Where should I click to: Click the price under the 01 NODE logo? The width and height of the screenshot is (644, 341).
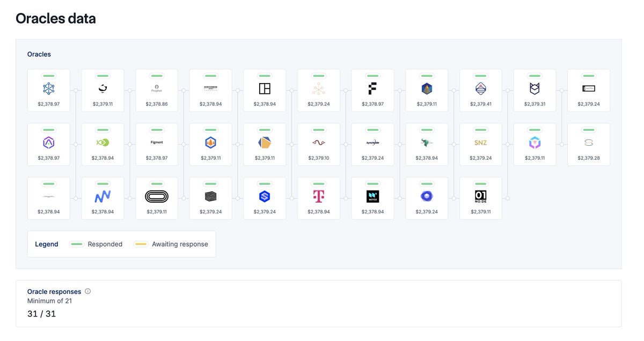pyautogui.click(x=480, y=212)
